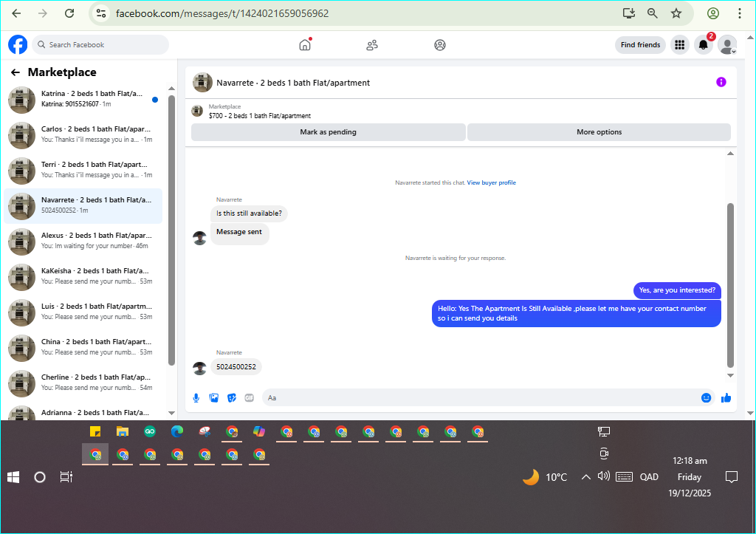Open the conversation information icon

[x=721, y=82]
